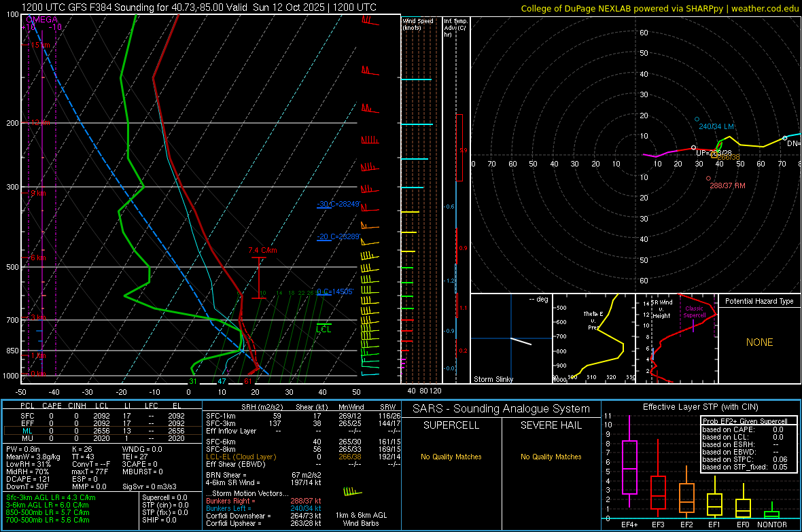Click No Quality Matches under SUPERCELL

click(451, 457)
